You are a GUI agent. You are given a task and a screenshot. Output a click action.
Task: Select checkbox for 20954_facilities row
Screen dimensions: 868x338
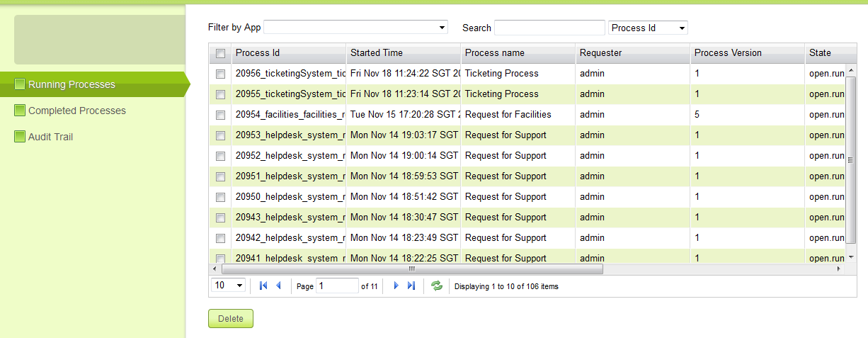coord(220,115)
